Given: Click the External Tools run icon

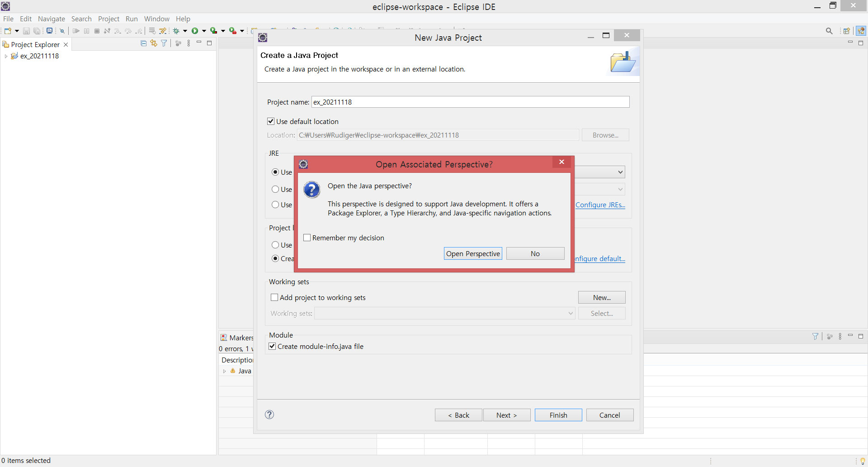Looking at the screenshot, I should 233,31.
